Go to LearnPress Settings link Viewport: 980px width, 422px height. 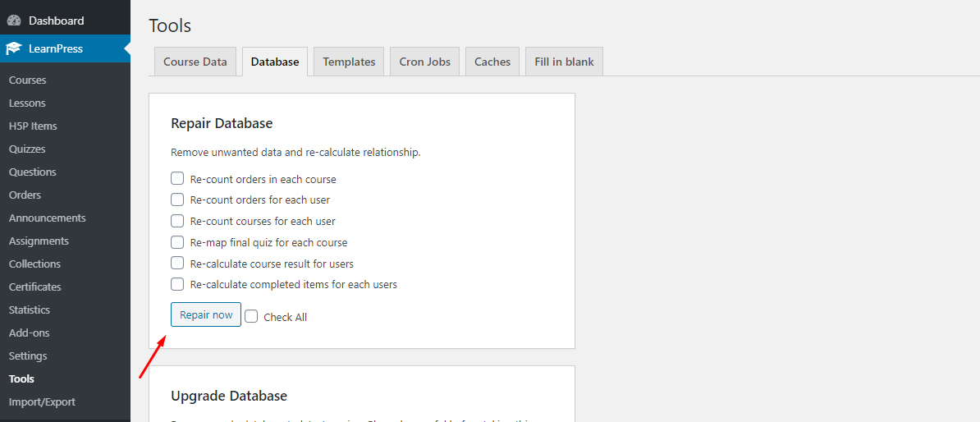[x=28, y=355]
